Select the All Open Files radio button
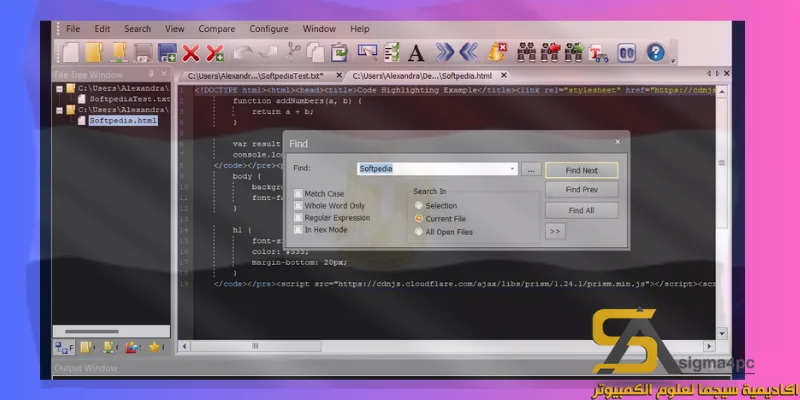This screenshot has height=400, width=800. tap(419, 232)
